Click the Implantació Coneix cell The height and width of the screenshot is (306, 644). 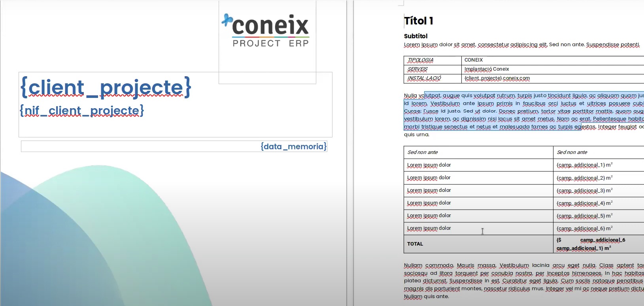[553, 69]
